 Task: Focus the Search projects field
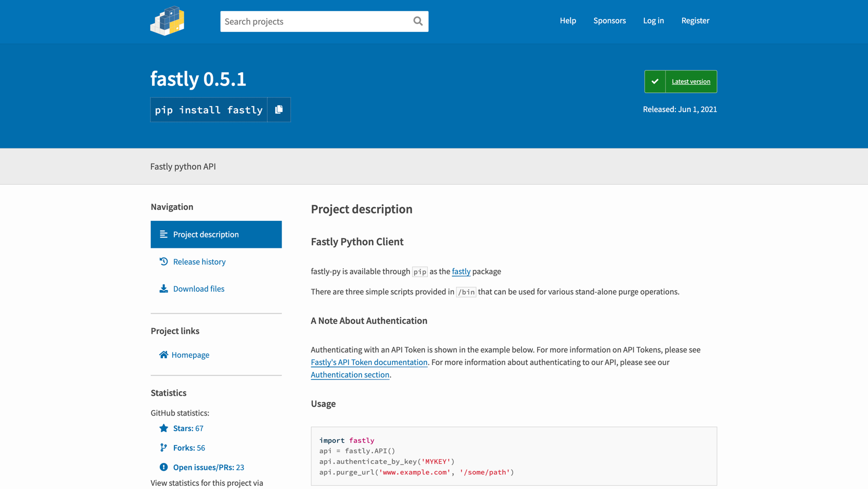[x=315, y=21]
